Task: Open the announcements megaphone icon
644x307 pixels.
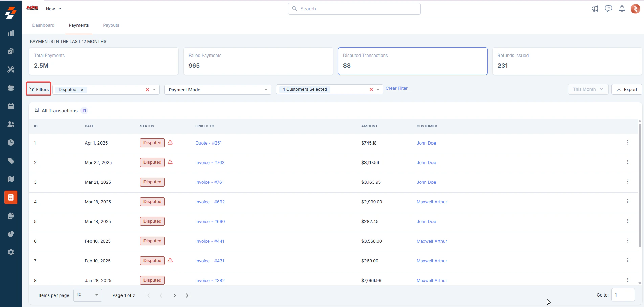Action: 595,9
